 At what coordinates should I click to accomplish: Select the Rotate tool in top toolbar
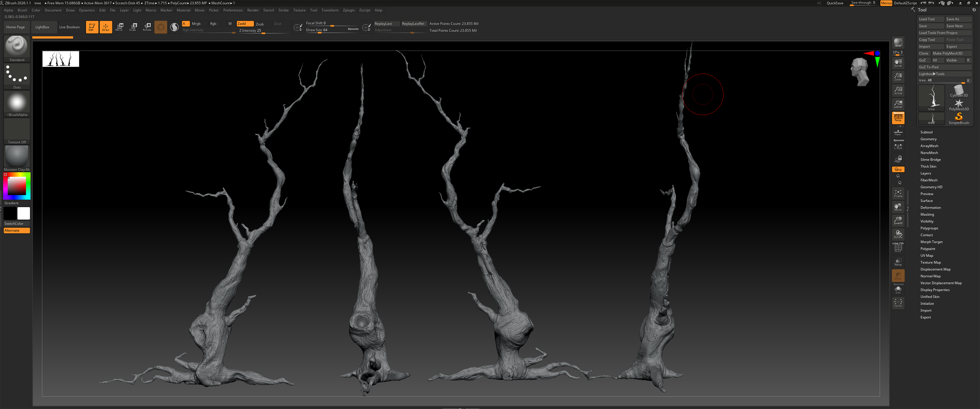[x=147, y=27]
